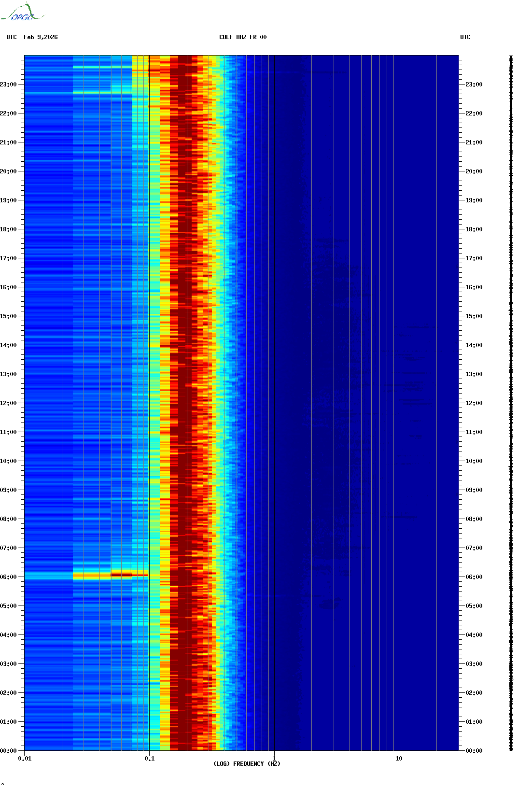532x789 pixels.
Task: Click the 06:00 tick on left time axis
Action: click(10, 577)
